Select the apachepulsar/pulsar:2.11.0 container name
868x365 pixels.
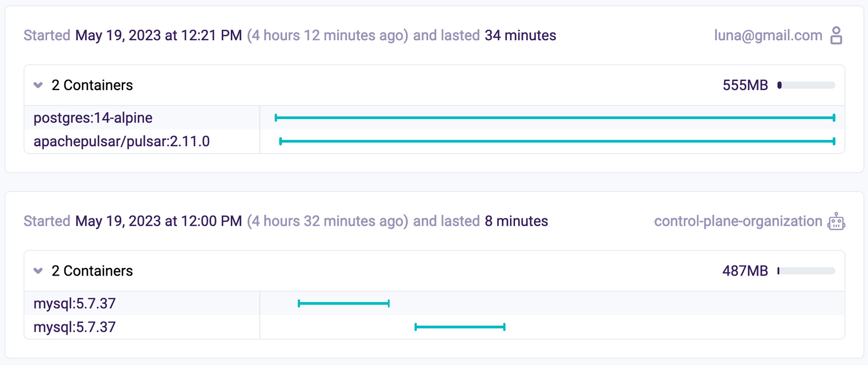pyautogui.click(x=122, y=141)
